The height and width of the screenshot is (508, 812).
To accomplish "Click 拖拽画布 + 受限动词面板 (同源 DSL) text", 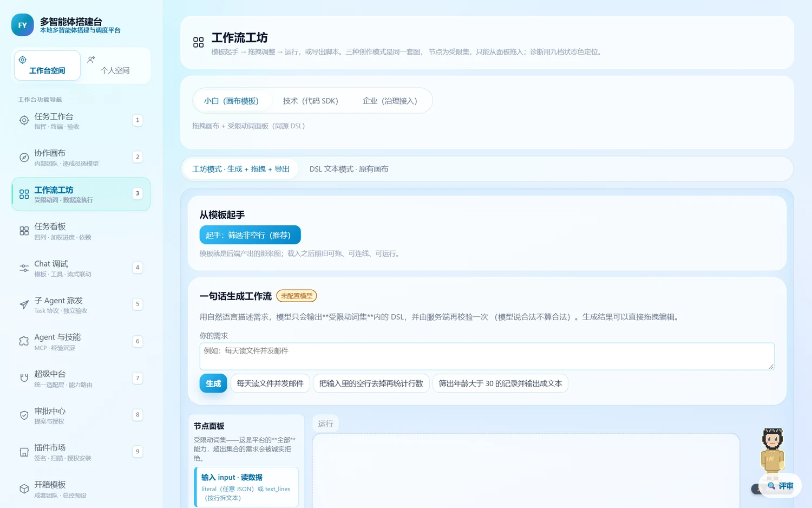I will coord(248,126).
